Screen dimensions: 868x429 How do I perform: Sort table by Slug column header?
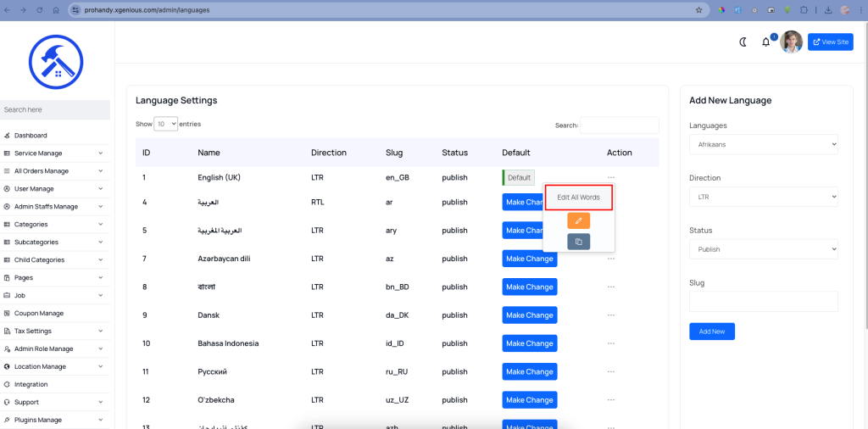coord(394,153)
